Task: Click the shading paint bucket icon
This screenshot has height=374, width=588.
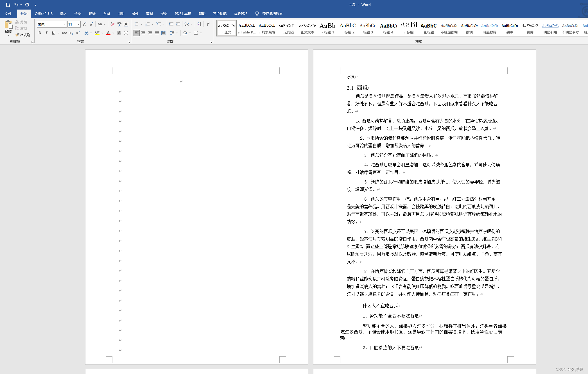Action: 185,33
